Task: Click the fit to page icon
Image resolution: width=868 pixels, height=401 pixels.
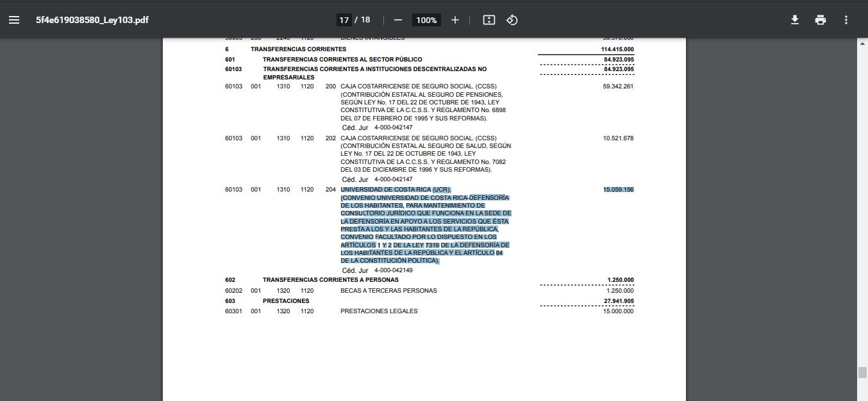Action: pyautogui.click(x=489, y=20)
